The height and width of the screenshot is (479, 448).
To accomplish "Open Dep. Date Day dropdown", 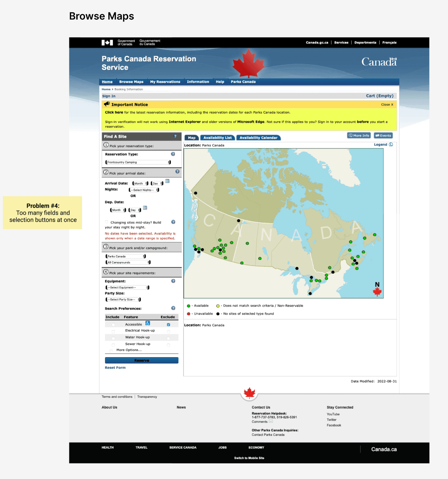I will [x=135, y=210].
